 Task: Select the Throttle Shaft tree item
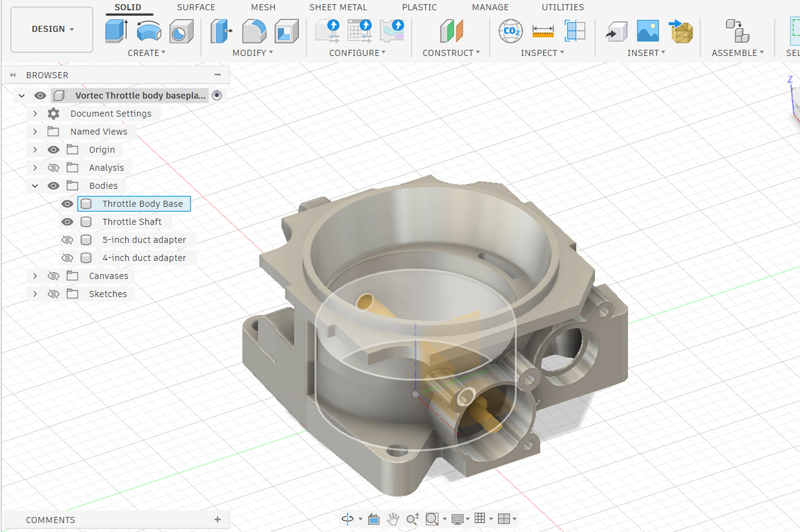[132, 222]
